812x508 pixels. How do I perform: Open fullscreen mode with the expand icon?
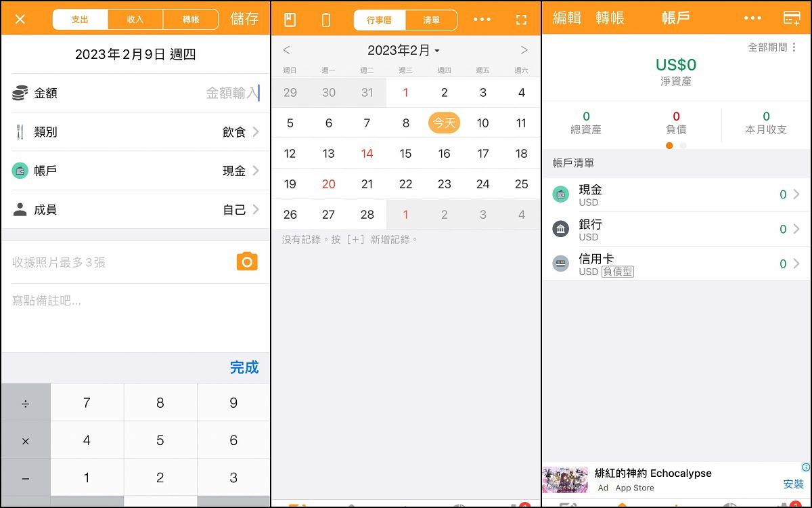(x=520, y=20)
